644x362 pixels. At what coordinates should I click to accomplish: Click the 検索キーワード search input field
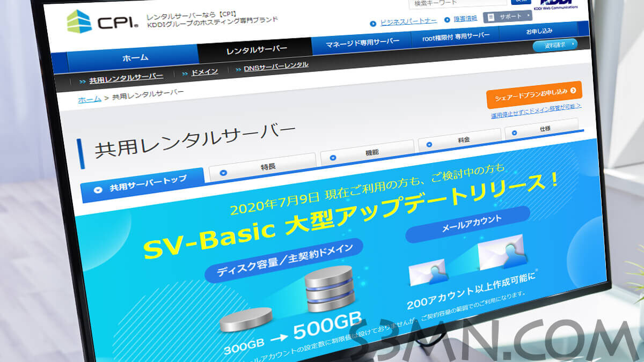(x=458, y=2)
